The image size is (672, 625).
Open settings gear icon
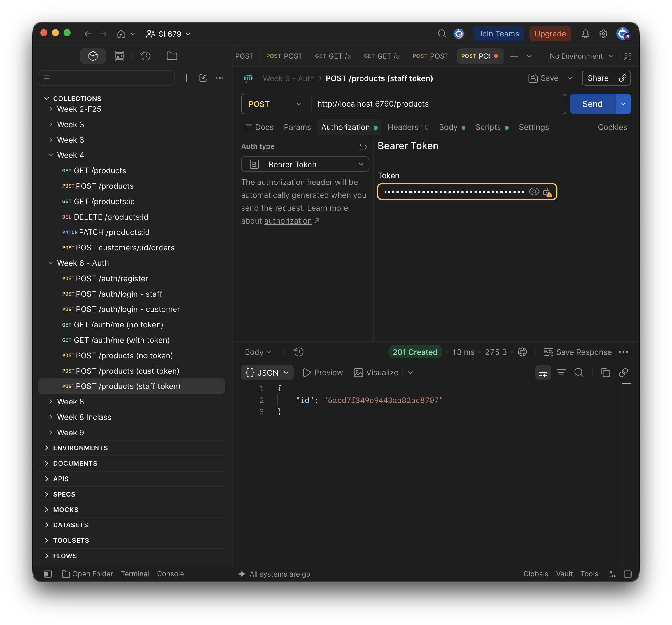pyautogui.click(x=603, y=34)
